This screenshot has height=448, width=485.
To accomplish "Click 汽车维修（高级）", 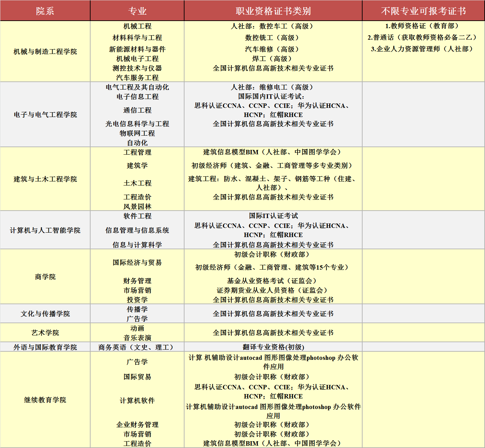I will (273, 49).
